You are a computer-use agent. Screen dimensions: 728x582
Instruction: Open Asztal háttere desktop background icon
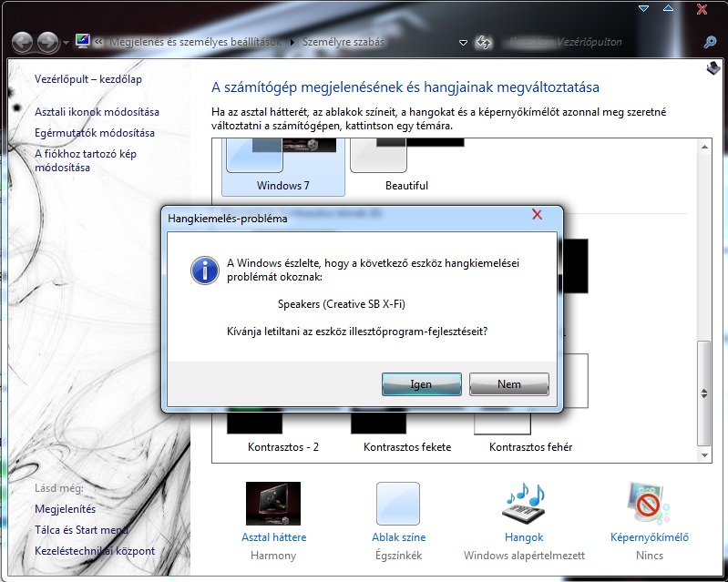point(273,504)
